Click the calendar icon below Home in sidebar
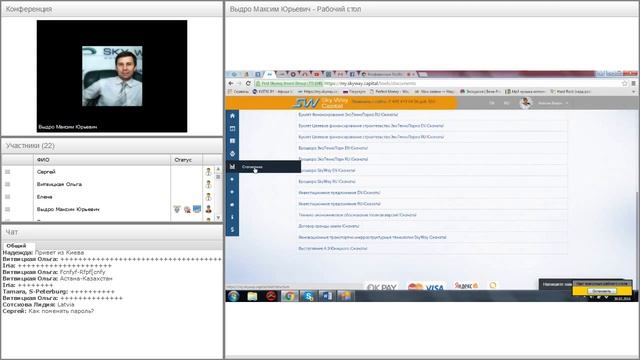This screenshot has height=360, width=640. click(232, 129)
